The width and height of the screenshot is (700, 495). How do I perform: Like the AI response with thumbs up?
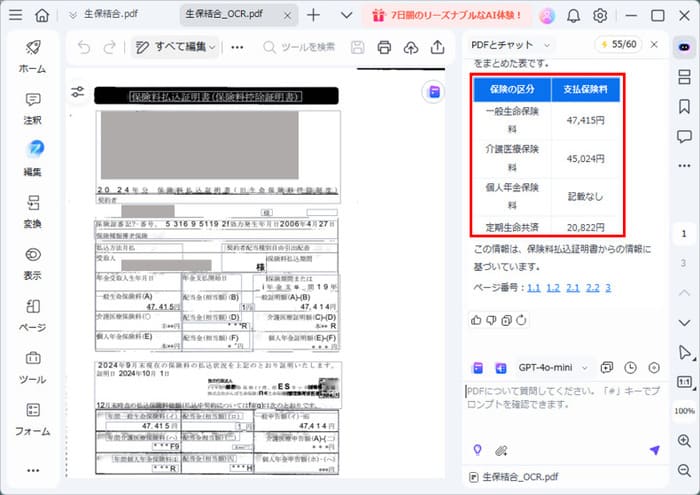pyautogui.click(x=476, y=320)
